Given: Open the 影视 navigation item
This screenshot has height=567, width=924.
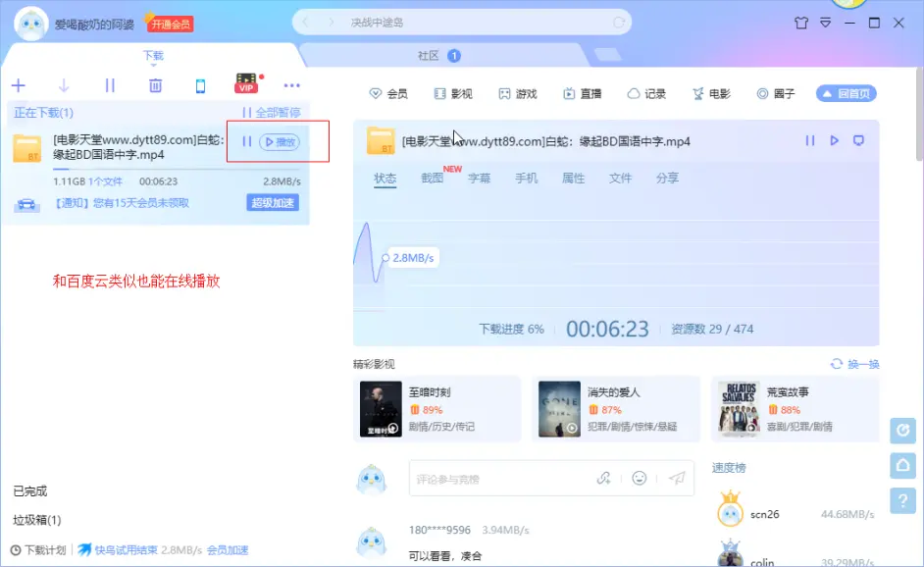Looking at the screenshot, I should pos(452,94).
